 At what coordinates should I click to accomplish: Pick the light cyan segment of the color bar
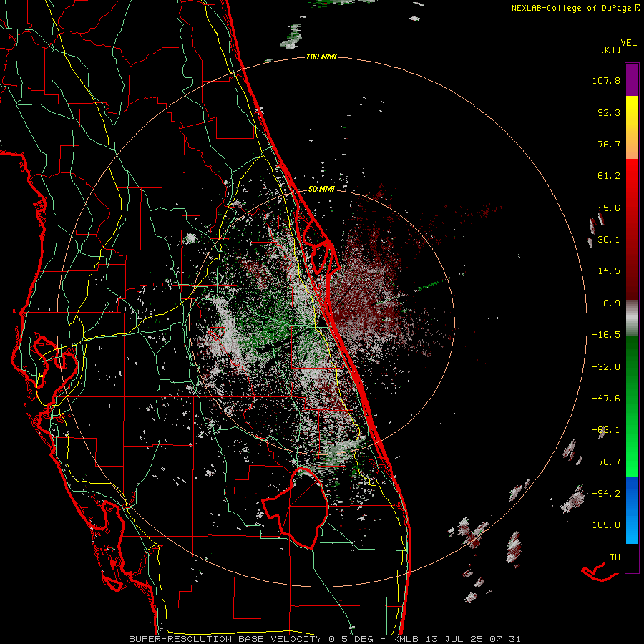point(632,532)
